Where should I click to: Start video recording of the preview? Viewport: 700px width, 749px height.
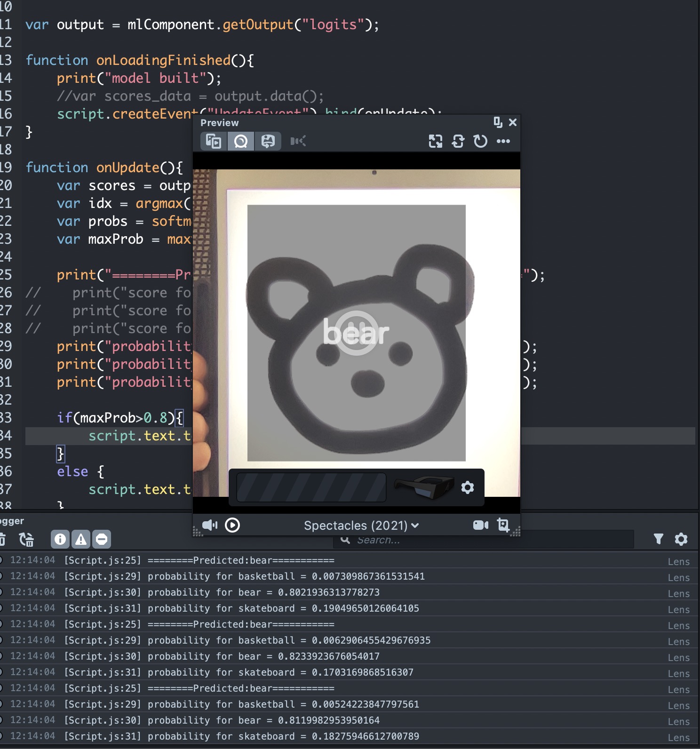click(481, 525)
